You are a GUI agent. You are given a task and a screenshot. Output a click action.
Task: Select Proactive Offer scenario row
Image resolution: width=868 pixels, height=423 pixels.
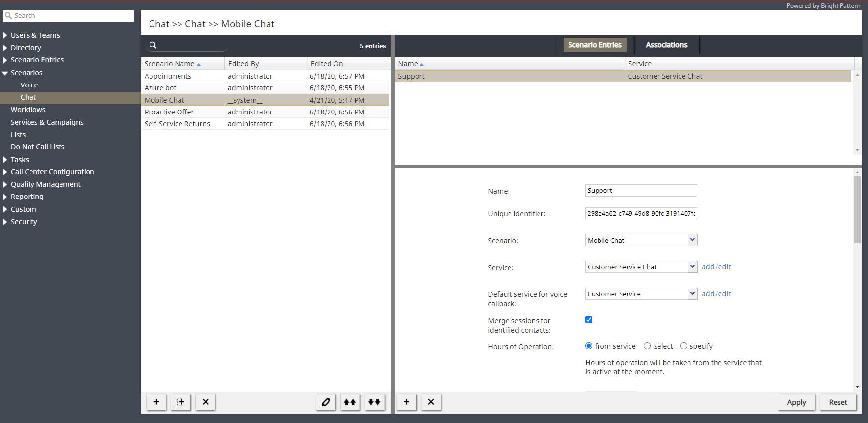[x=265, y=112]
